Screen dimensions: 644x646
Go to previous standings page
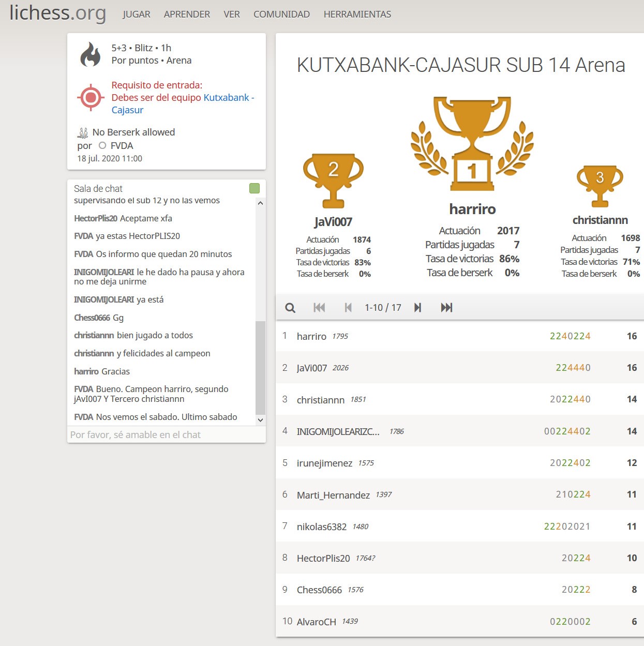[348, 308]
